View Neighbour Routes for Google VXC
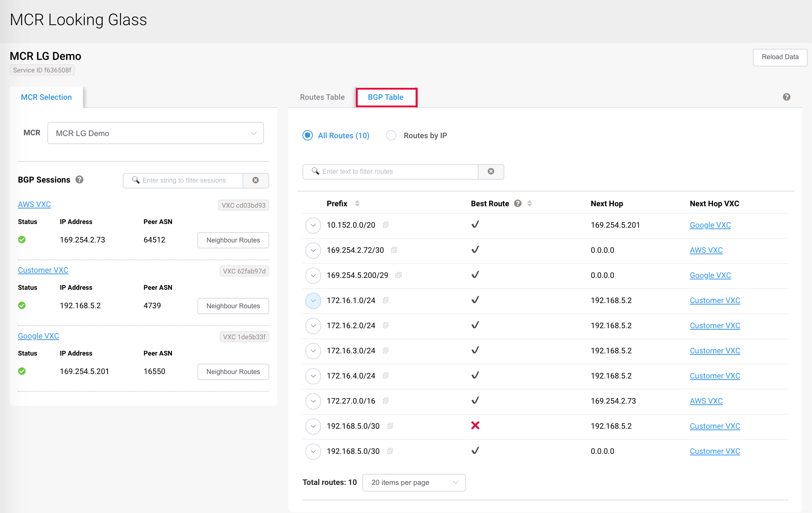Image resolution: width=812 pixels, height=513 pixels. tap(233, 372)
